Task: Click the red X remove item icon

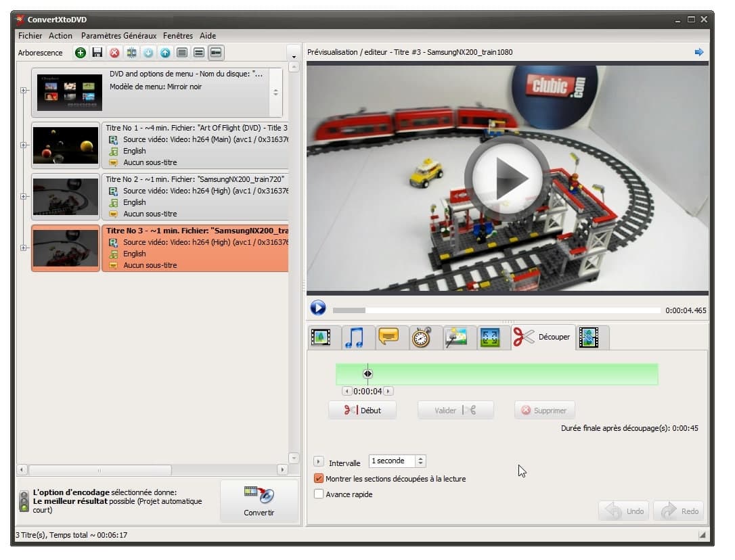Action: [116, 53]
